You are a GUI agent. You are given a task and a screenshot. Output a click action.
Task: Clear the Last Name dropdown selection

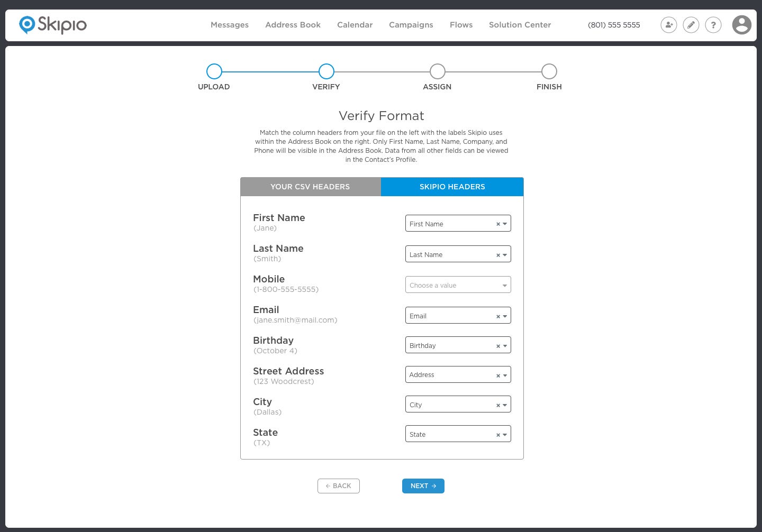pyautogui.click(x=498, y=255)
